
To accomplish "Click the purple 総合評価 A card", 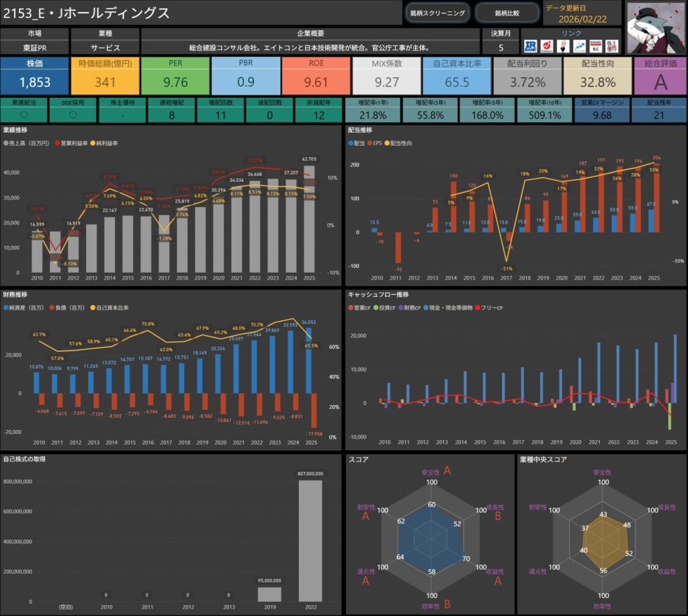I will click(660, 75).
